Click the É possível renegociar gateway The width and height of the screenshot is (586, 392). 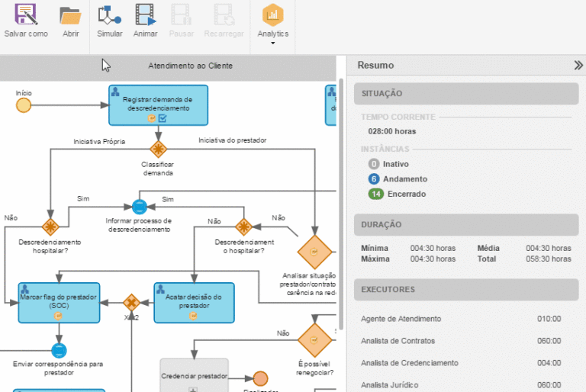click(314, 341)
